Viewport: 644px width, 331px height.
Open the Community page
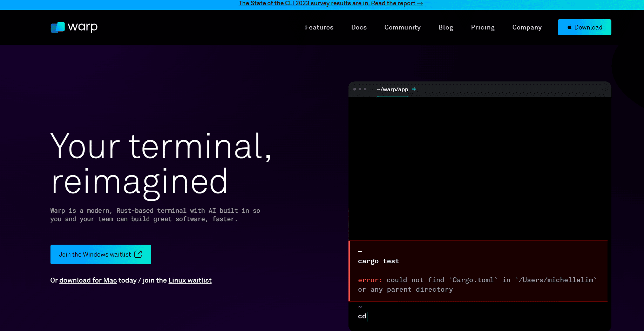(402, 27)
